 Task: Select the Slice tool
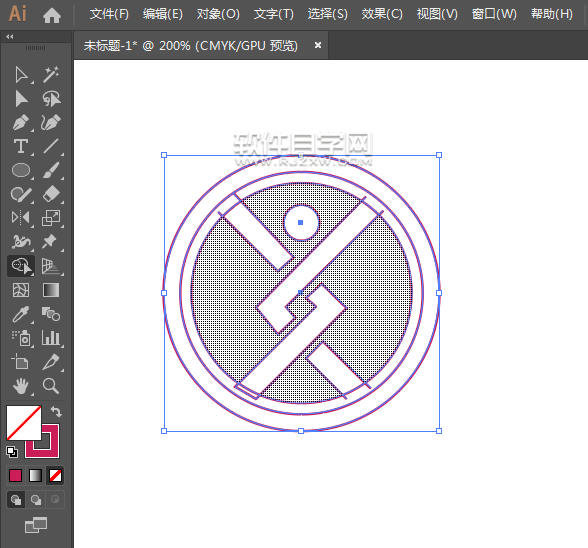pyautogui.click(x=51, y=362)
